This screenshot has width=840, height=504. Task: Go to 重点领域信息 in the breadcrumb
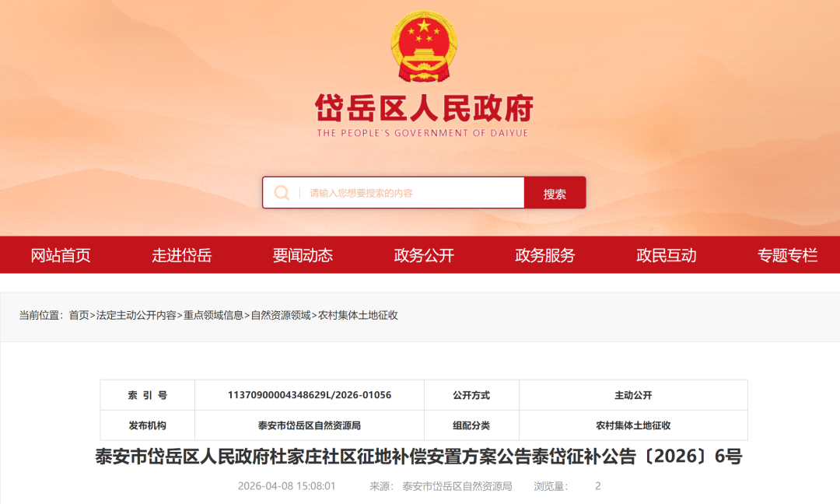(213, 315)
